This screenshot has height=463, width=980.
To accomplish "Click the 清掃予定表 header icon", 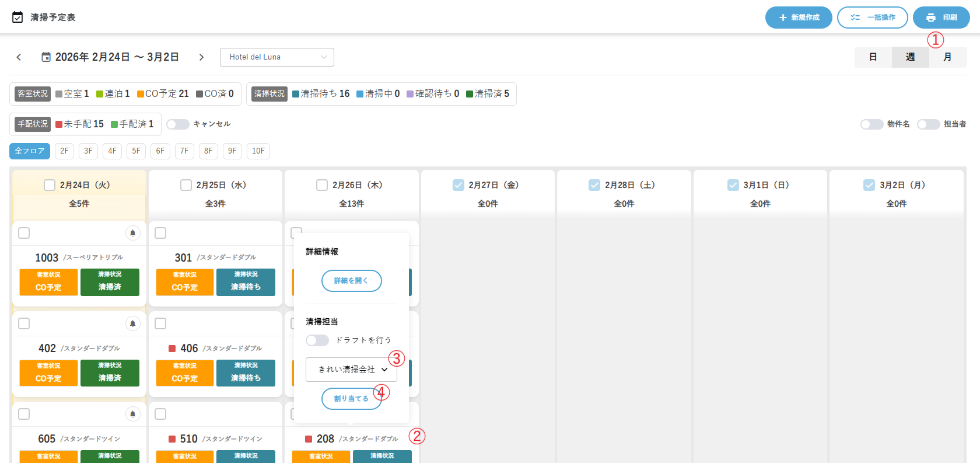I will [17, 18].
